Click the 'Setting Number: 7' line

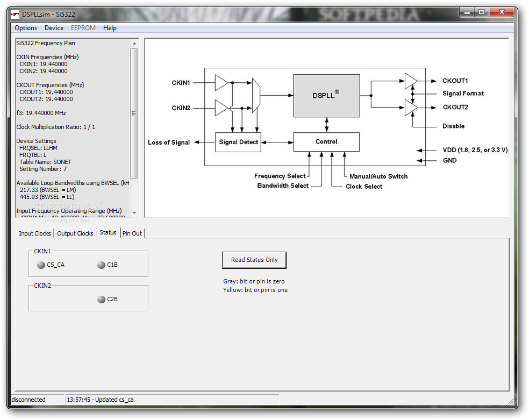click(43, 169)
